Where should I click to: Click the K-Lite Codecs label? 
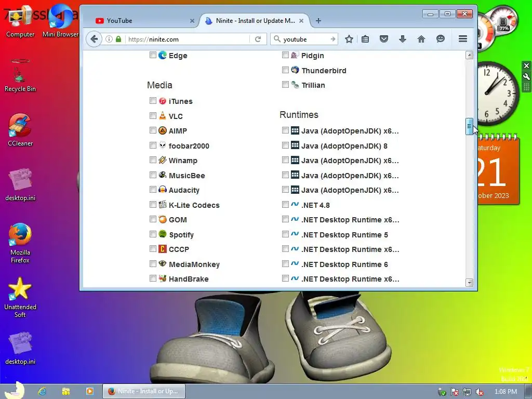coord(194,205)
